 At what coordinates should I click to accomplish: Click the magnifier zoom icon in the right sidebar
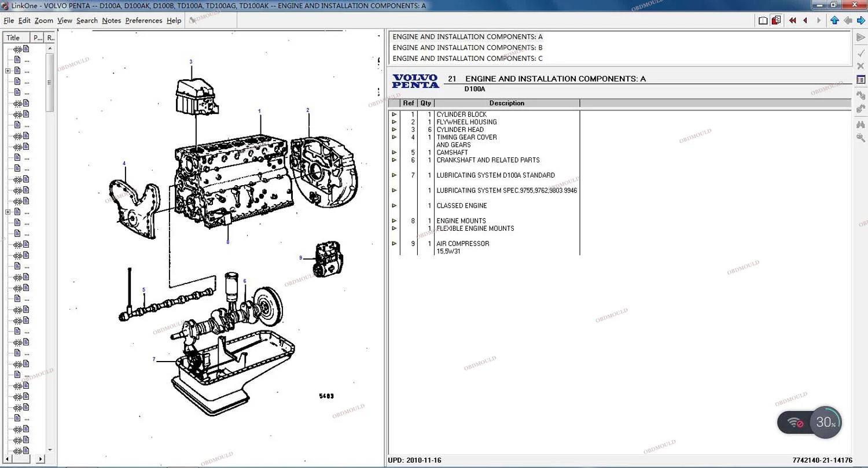861,138
